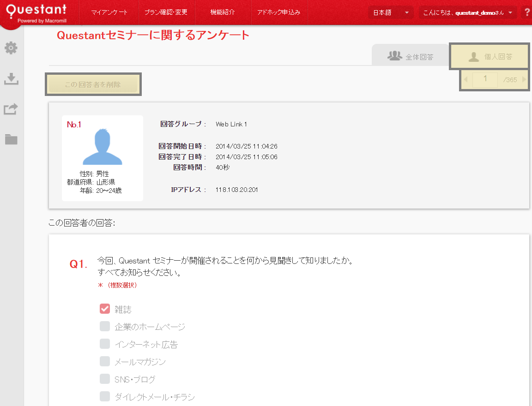Image resolution: width=532 pixels, height=406 pixels.
Task: Click respondent number input field
Action: tap(485, 79)
